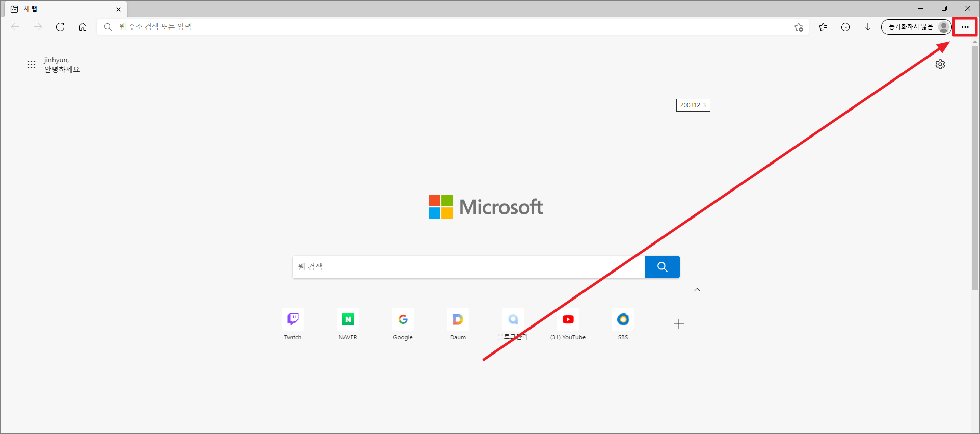The image size is (980, 434).
Task: Open the NAVER quick link
Action: [x=348, y=324]
